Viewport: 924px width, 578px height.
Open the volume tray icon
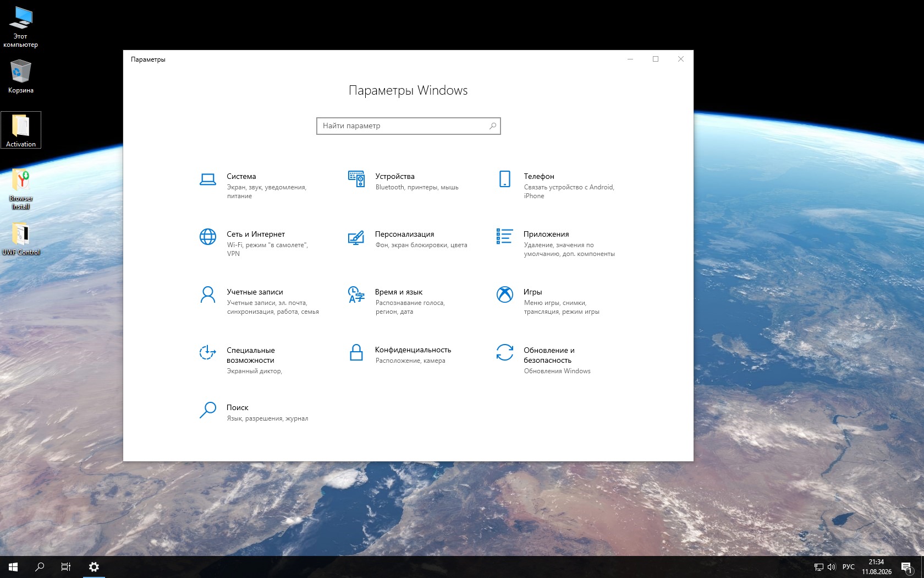[x=832, y=567]
